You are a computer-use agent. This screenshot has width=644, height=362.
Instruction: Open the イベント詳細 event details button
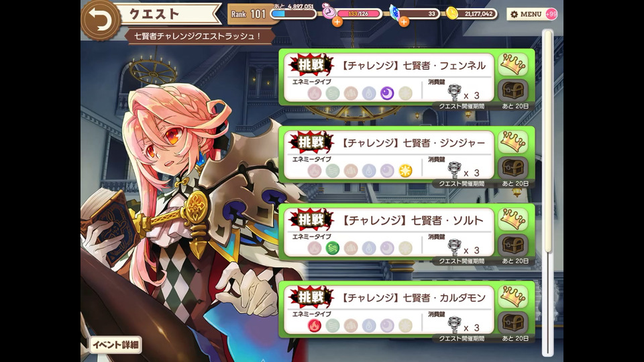(x=115, y=345)
